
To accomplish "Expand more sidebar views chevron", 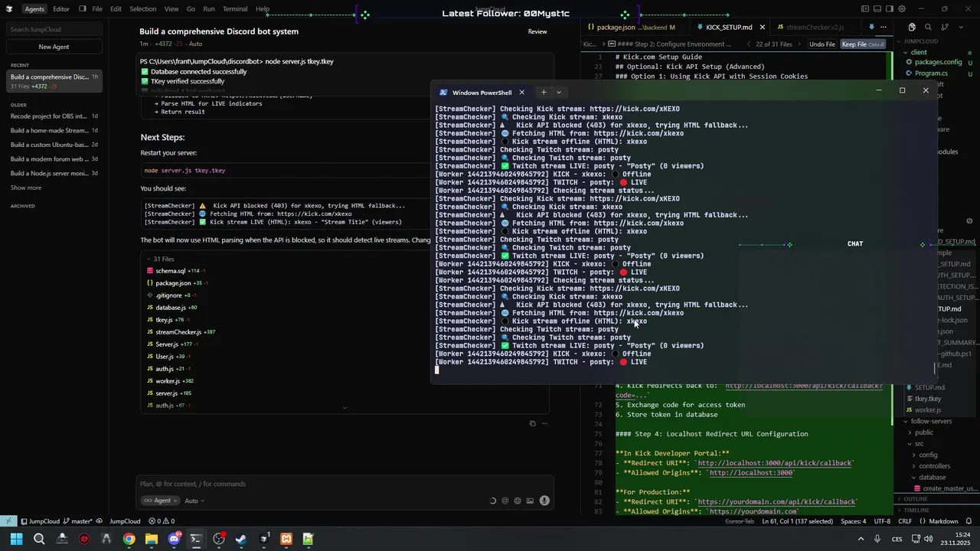I will tap(959, 27).
